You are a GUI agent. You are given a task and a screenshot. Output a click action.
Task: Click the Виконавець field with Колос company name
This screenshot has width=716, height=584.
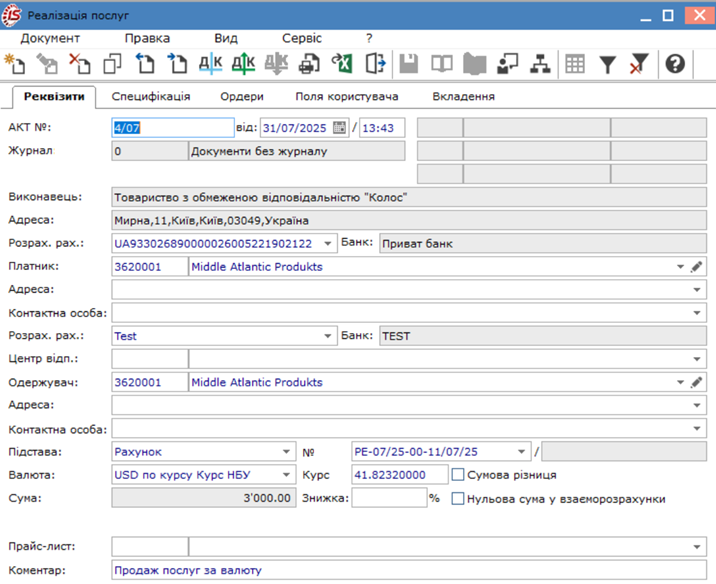point(409,197)
